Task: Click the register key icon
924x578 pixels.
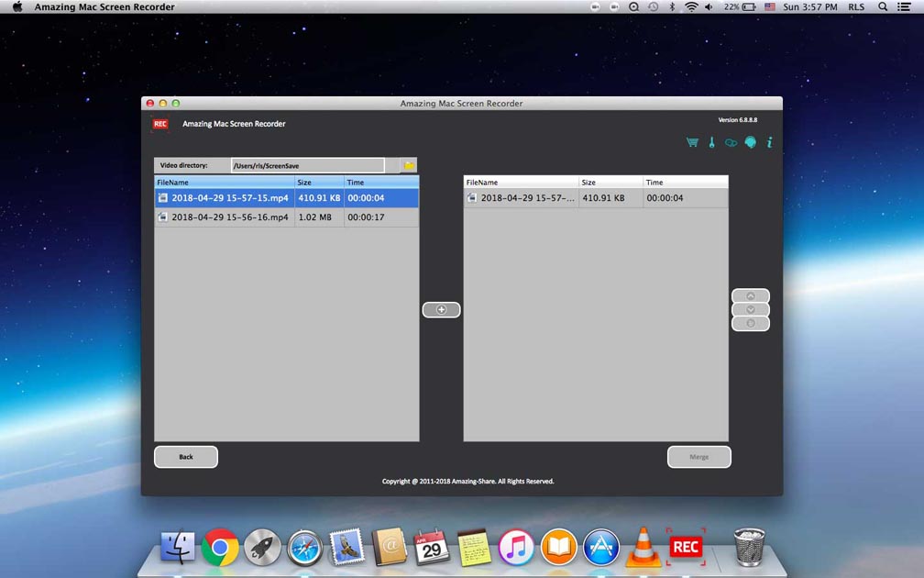Action: [x=712, y=142]
